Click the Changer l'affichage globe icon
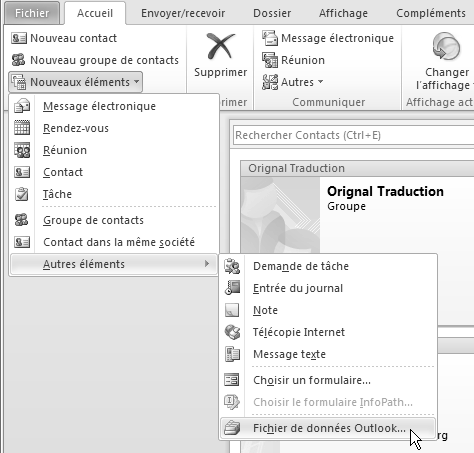Image resolution: width=474 pixels, height=453 pixels. pos(446,48)
